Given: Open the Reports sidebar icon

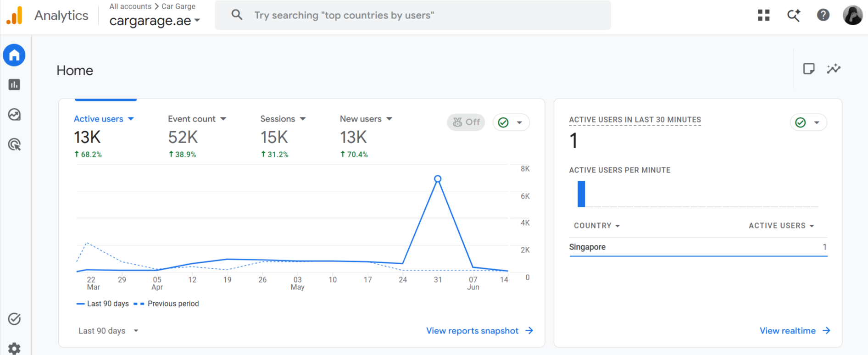Looking at the screenshot, I should coord(14,84).
